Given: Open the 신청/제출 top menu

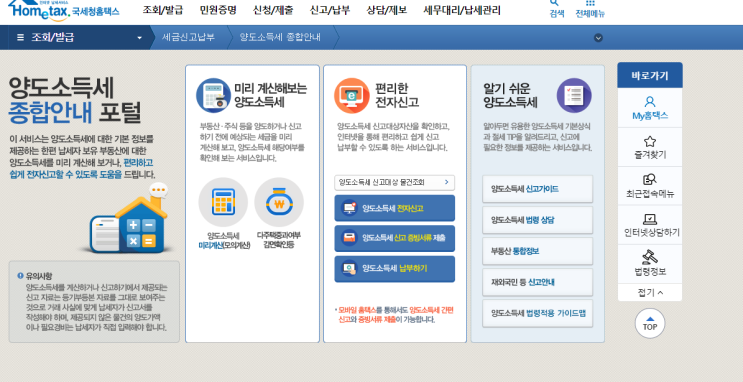Looking at the screenshot, I should [273, 10].
